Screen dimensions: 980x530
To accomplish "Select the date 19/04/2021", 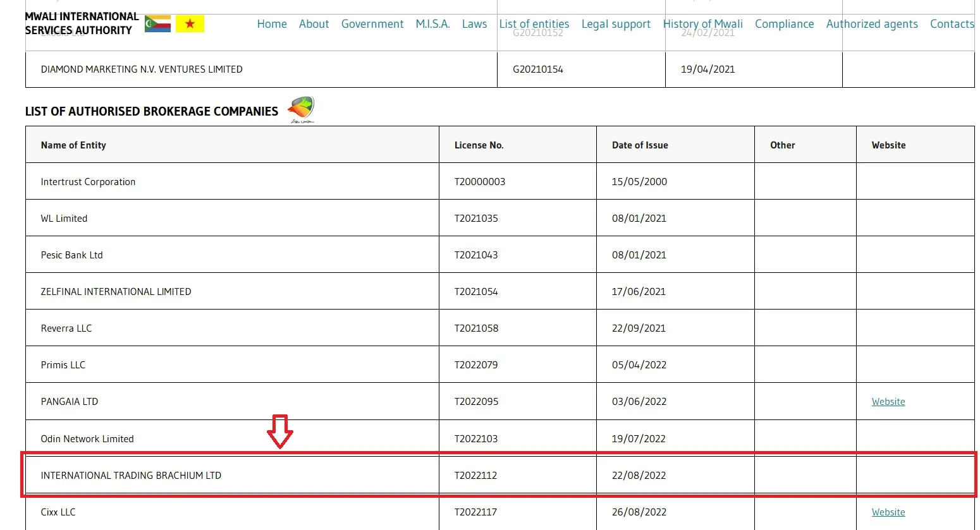I will (x=708, y=69).
